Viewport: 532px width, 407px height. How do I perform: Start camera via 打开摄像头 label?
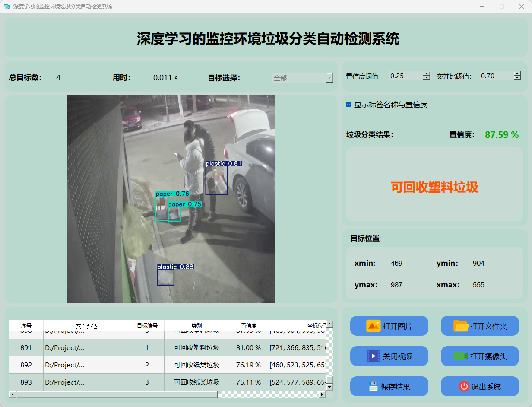(x=488, y=356)
